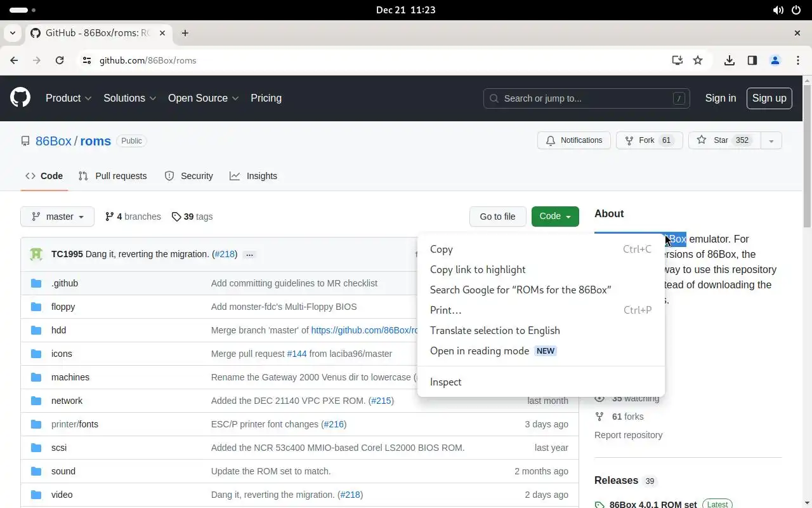Switch to the Security tab
This screenshot has width=812, height=508.
click(188, 176)
